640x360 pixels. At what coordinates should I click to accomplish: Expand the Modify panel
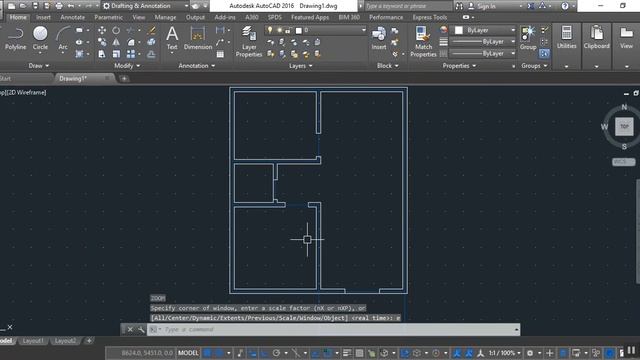pyautogui.click(x=127, y=66)
